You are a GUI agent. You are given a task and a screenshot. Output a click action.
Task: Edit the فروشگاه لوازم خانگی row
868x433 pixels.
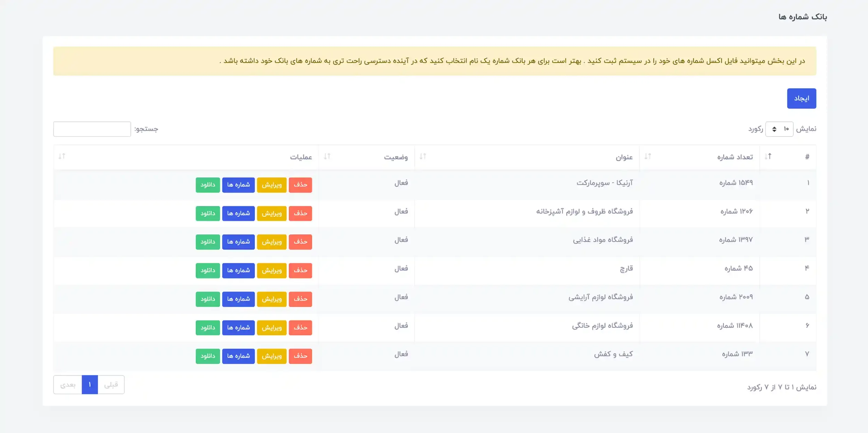272,328
